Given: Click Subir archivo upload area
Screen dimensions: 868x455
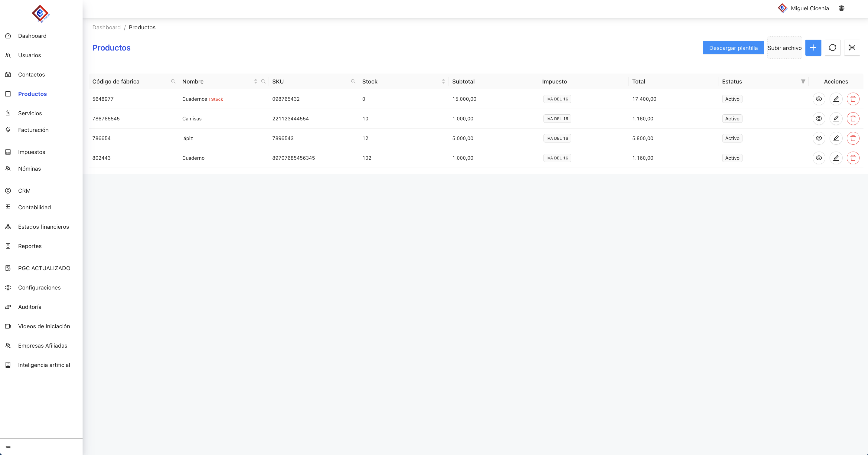Looking at the screenshot, I should (x=784, y=48).
